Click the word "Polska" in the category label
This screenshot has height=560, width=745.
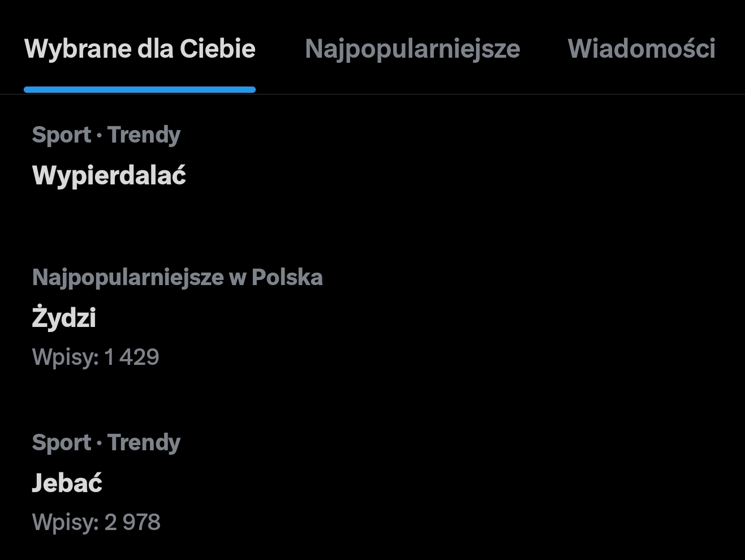click(x=287, y=277)
